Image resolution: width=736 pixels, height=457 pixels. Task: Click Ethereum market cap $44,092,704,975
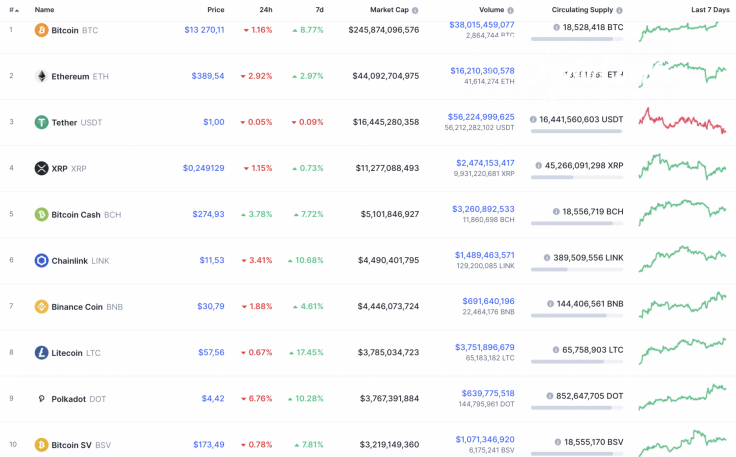pyautogui.click(x=386, y=76)
